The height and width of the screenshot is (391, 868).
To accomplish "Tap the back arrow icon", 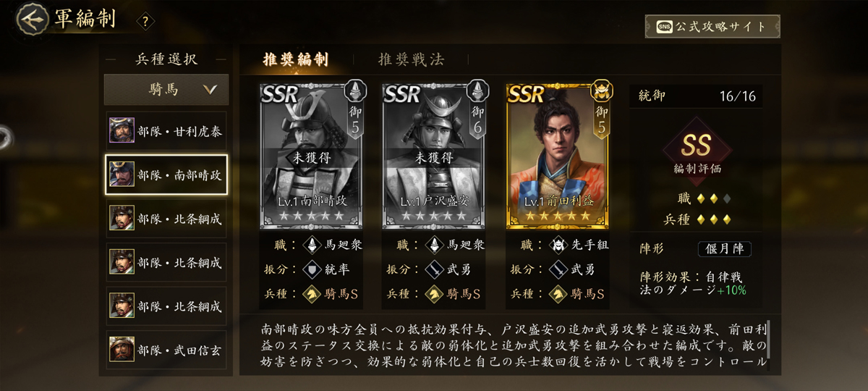I will point(30,19).
